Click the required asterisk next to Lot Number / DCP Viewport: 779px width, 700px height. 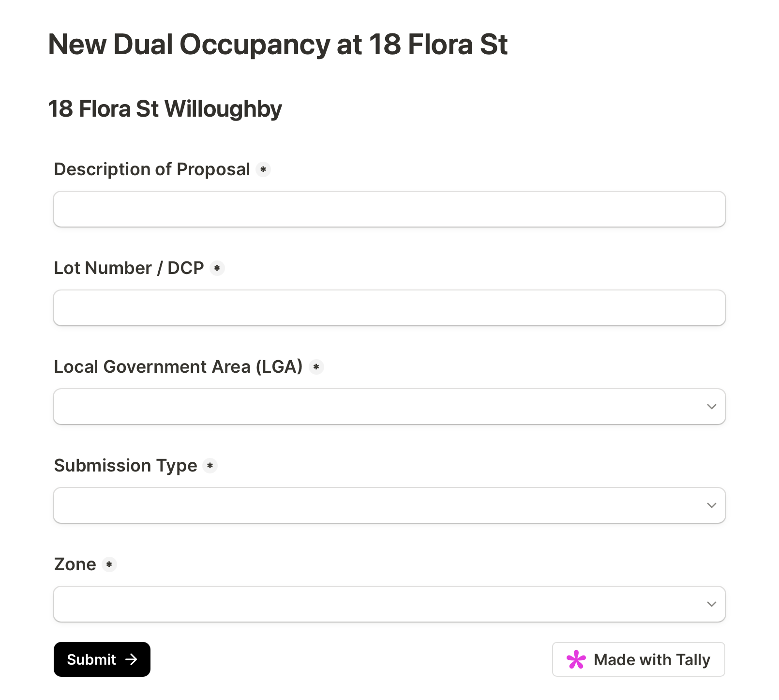217,268
